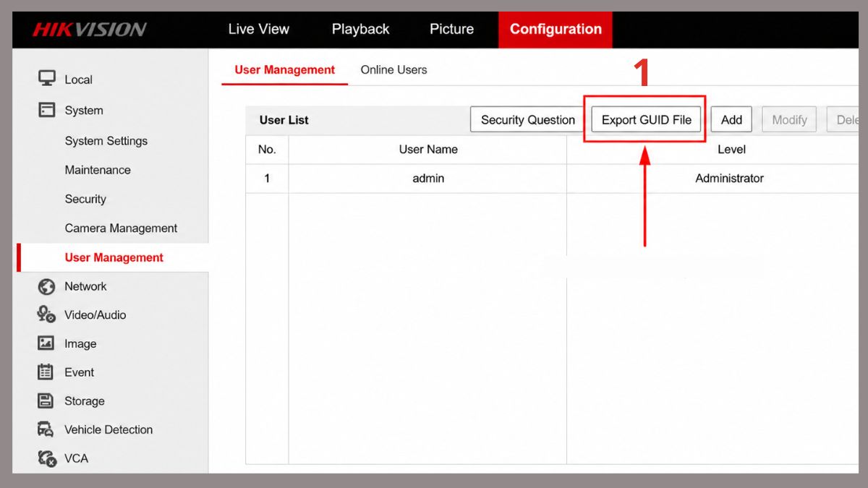Open the Live View tab
This screenshot has width=868, height=488.
pyautogui.click(x=258, y=29)
